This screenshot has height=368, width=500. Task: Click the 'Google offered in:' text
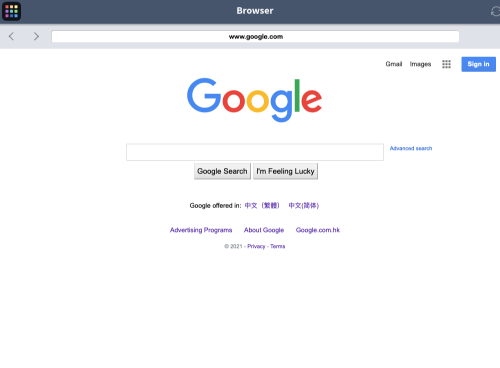[x=215, y=206]
